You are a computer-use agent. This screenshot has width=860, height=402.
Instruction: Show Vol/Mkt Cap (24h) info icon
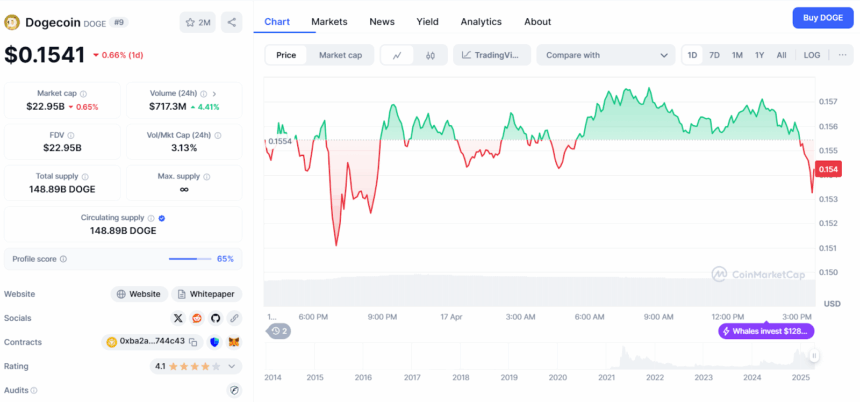(218, 135)
